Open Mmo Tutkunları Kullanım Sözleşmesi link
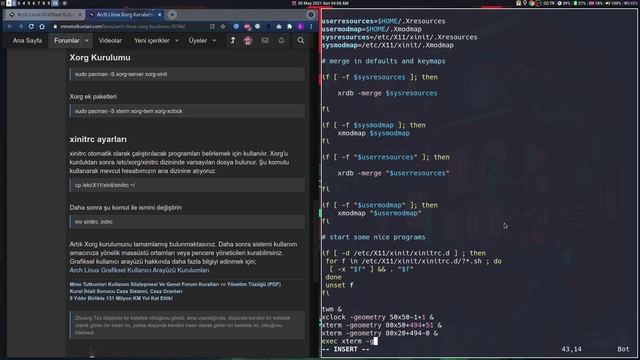The height and width of the screenshot is (360, 640). point(144,284)
